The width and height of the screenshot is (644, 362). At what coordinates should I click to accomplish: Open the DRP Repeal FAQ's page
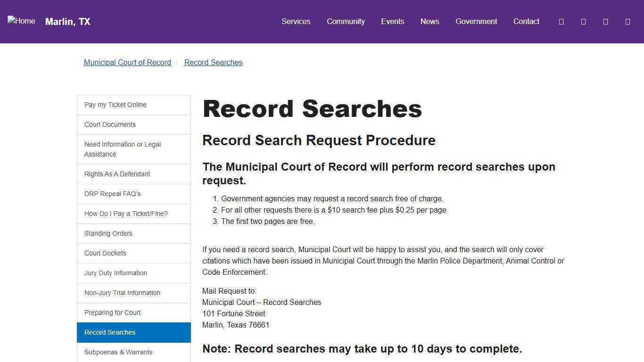coord(112,194)
